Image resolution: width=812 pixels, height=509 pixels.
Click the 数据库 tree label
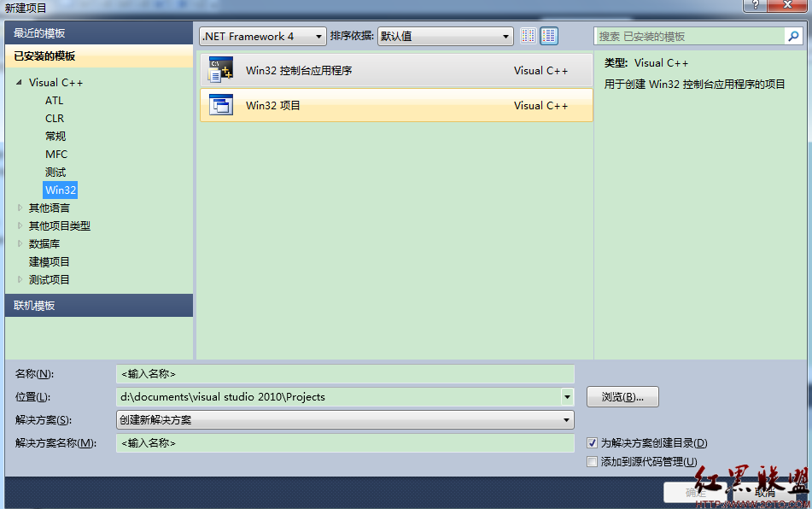[44, 243]
